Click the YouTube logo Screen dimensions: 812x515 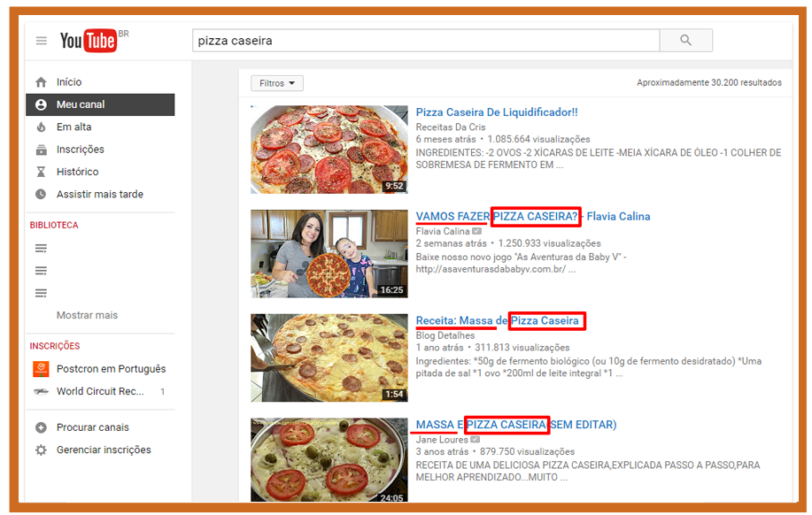(x=88, y=41)
